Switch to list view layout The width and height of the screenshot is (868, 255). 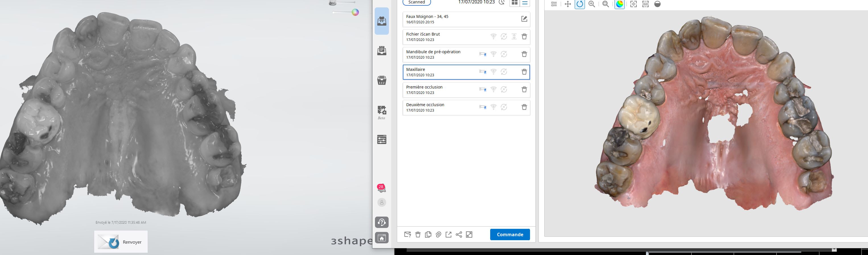coord(525,3)
